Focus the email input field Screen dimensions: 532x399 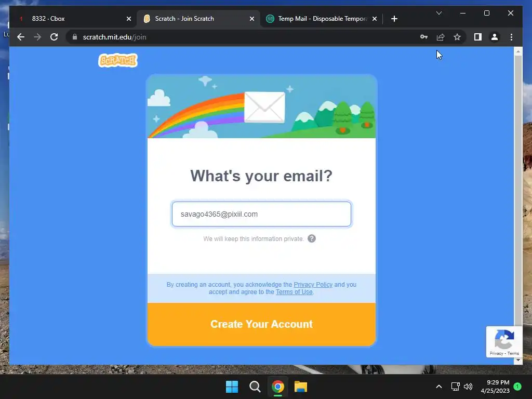point(261,214)
